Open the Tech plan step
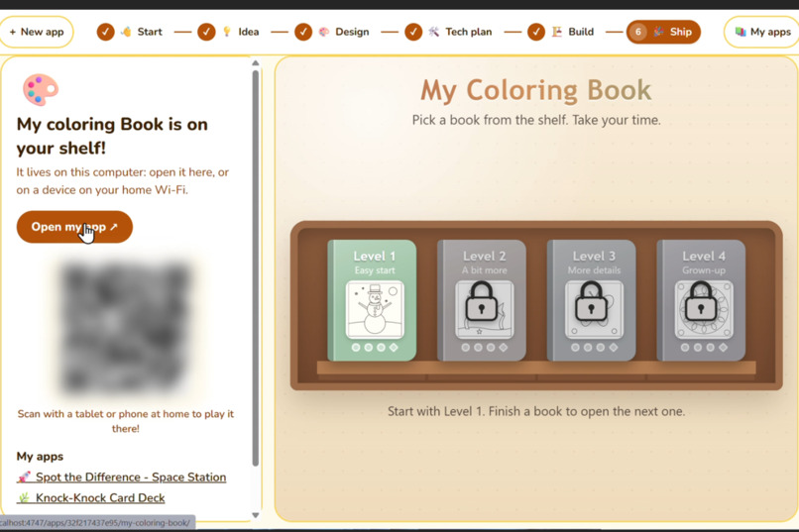 449,32
